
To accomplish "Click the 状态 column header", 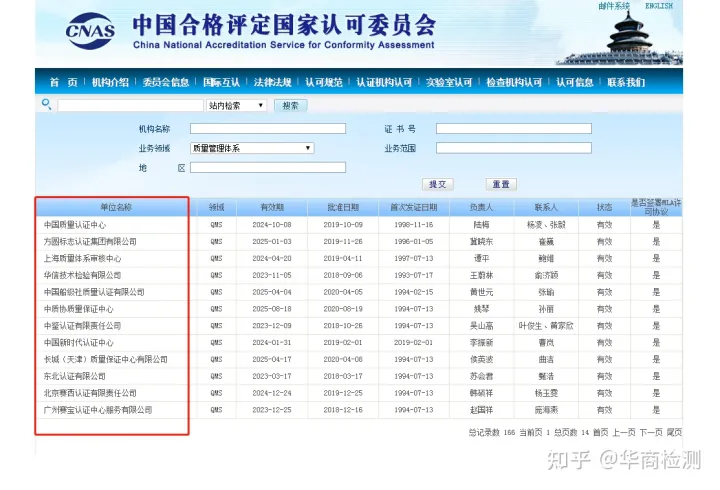I will pyautogui.click(x=604, y=207).
